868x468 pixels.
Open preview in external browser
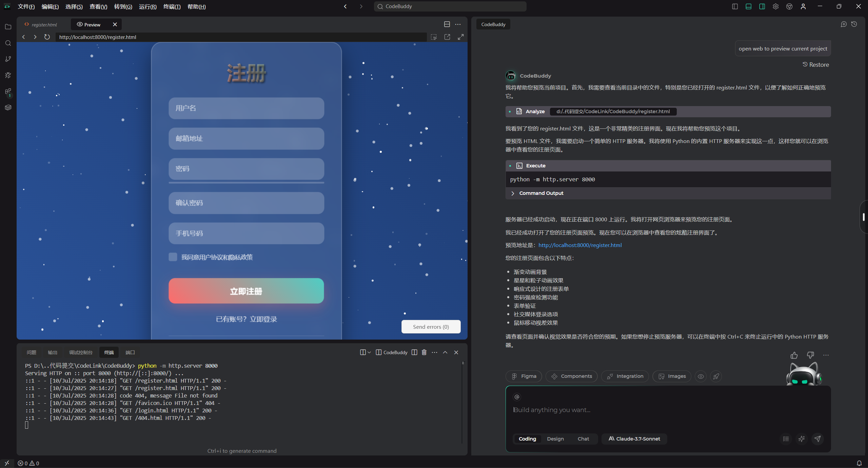point(447,37)
